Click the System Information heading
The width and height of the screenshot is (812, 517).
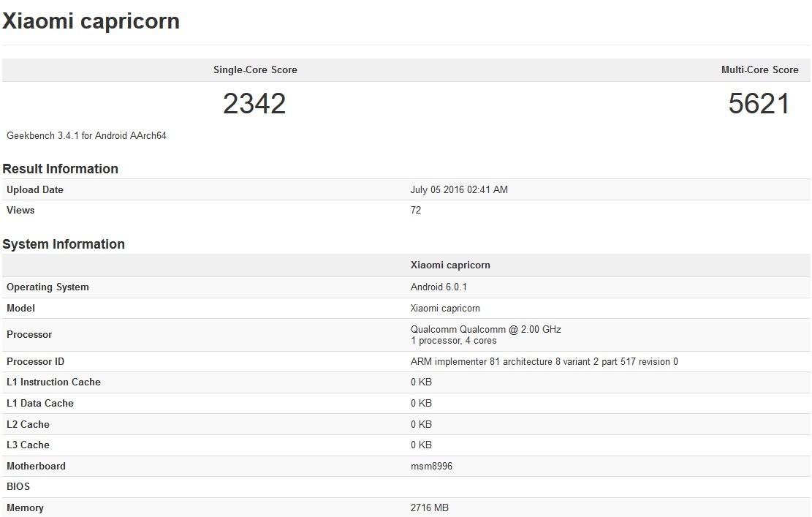pos(64,244)
